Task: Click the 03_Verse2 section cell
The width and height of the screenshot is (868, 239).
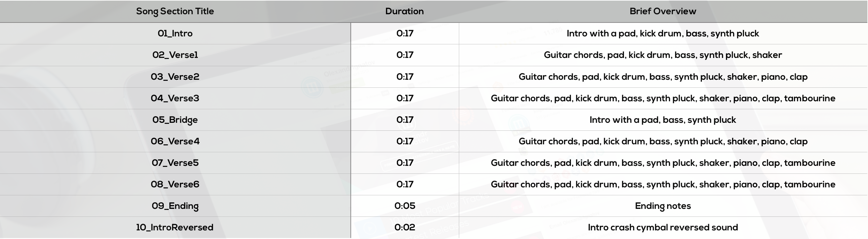Action: (x=175, y=77)
